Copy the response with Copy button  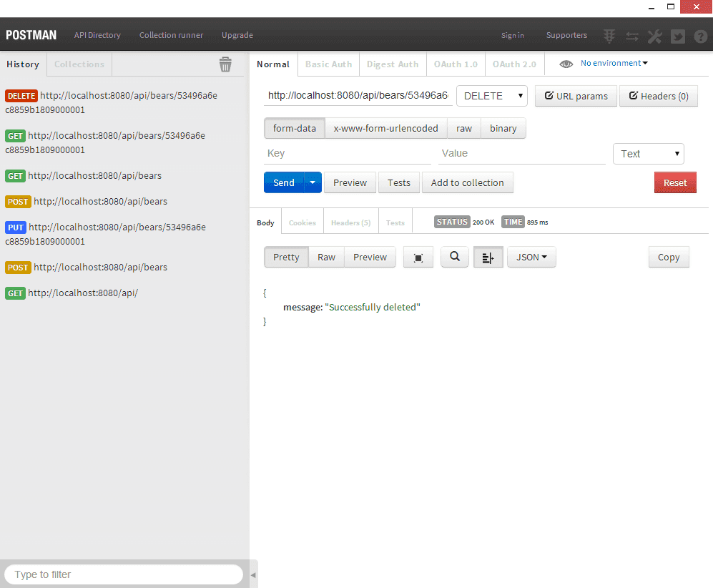pyautogui.click(x=669, y=257)
